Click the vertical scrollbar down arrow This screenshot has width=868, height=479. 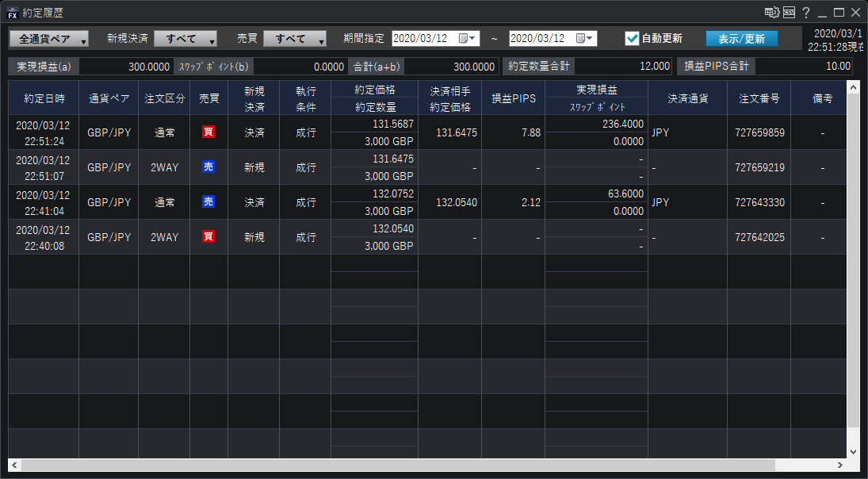pos(853,451)
